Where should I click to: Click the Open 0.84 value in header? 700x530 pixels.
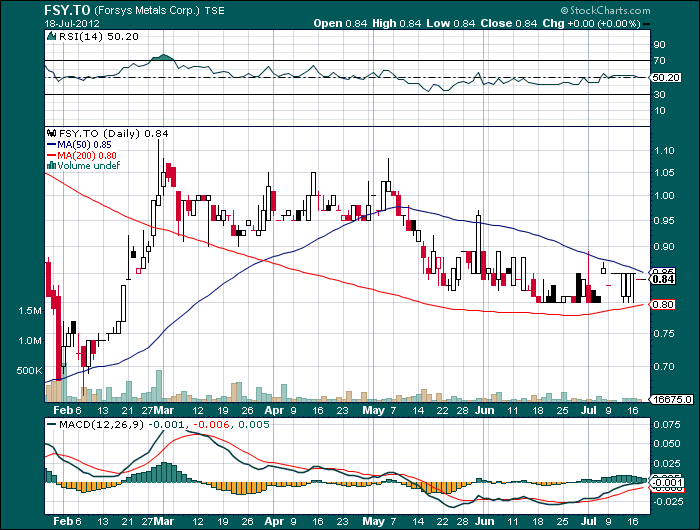[x=340, y=23]
